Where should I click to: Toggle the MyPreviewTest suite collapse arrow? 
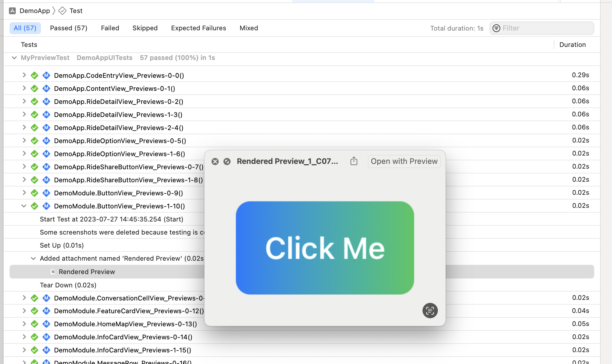[x=14, y=58]
